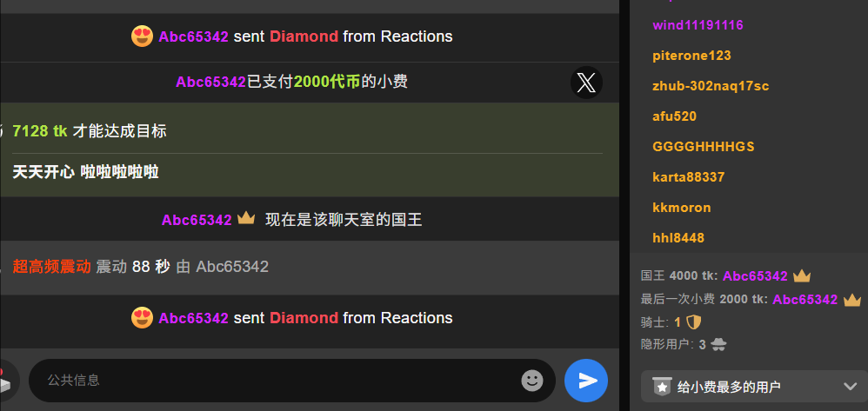The width and height of the screenshot is (868, 411).
Task: Open user wind11191116 in the list
Action: coord(698,25)
